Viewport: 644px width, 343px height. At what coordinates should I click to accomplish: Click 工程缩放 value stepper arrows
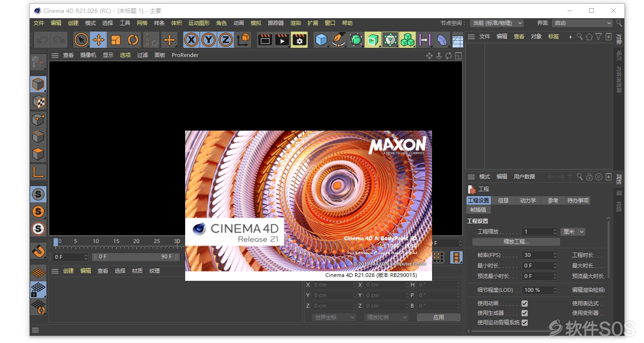pyautogui.click(x=555, y=232)
